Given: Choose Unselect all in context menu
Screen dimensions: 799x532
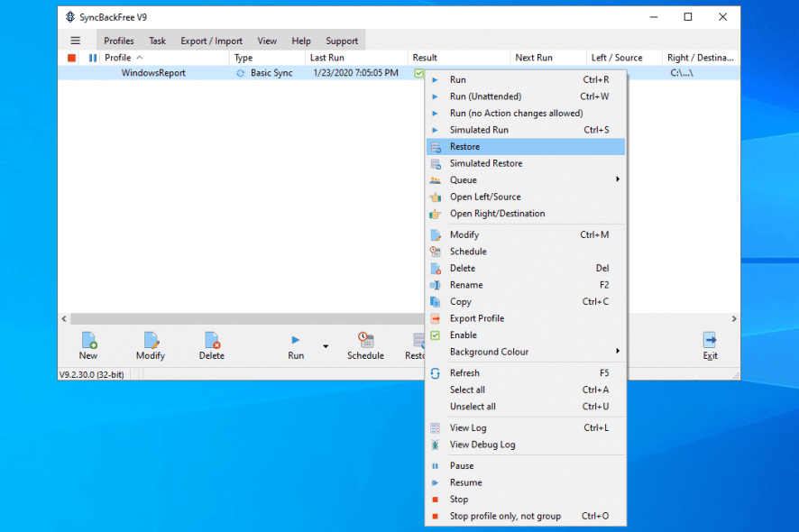Looking at the screenshot, I should tap(526, 407).
